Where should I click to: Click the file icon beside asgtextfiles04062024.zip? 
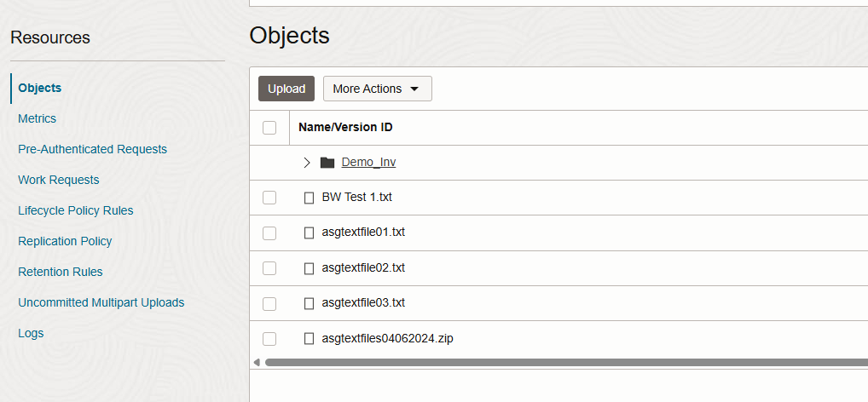310,339
